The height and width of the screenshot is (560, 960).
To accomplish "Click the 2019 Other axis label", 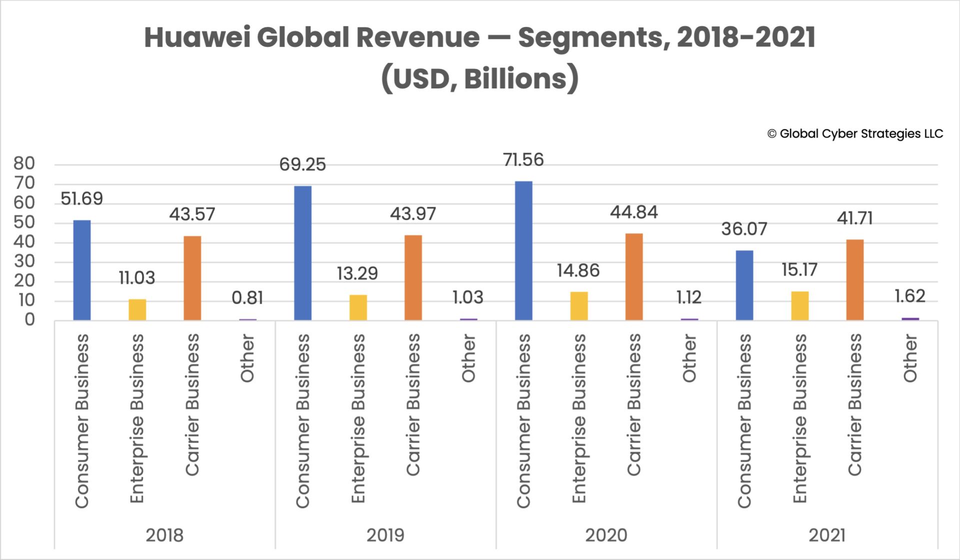I will pyautogui.click(x=468, y=359).
